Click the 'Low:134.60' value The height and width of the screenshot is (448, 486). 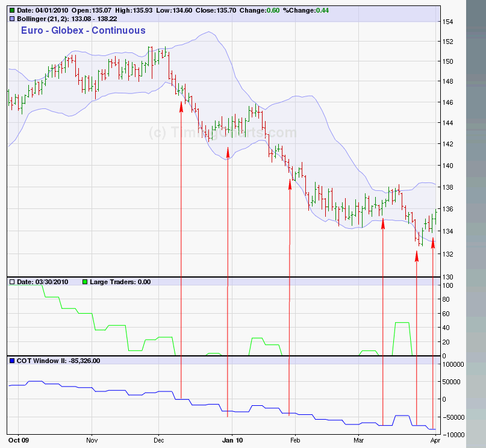coord(174,10)
